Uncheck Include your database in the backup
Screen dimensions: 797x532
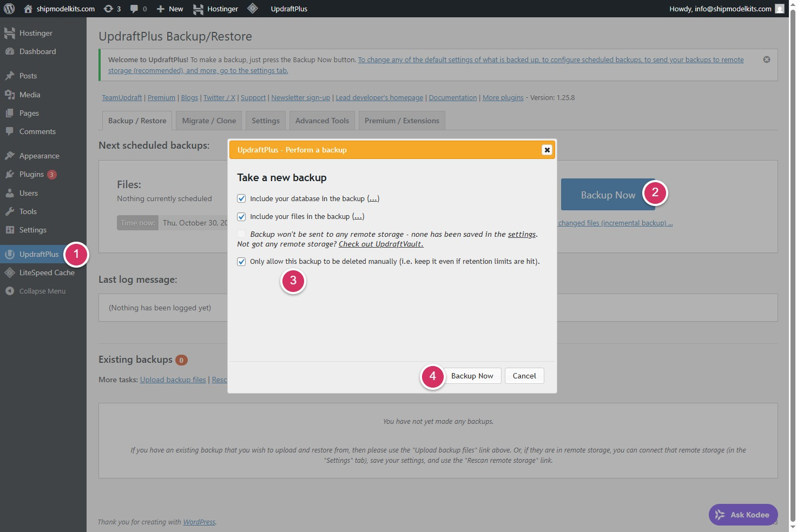click(x=241, y=198)
